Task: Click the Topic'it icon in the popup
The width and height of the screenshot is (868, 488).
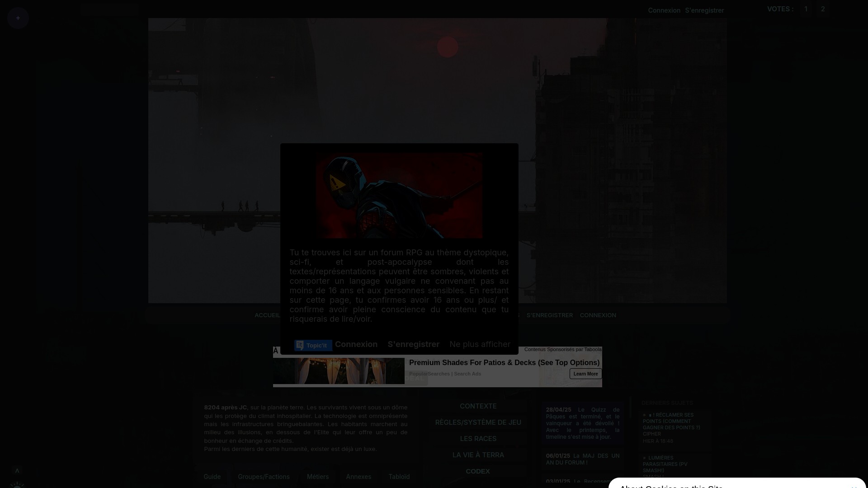Action: [313, 345]
